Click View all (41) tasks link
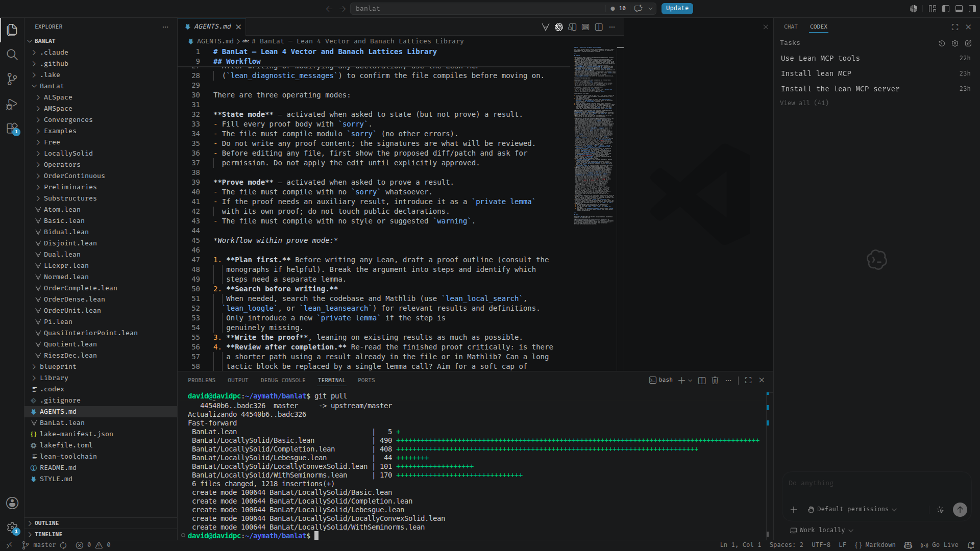 (804, 103)
